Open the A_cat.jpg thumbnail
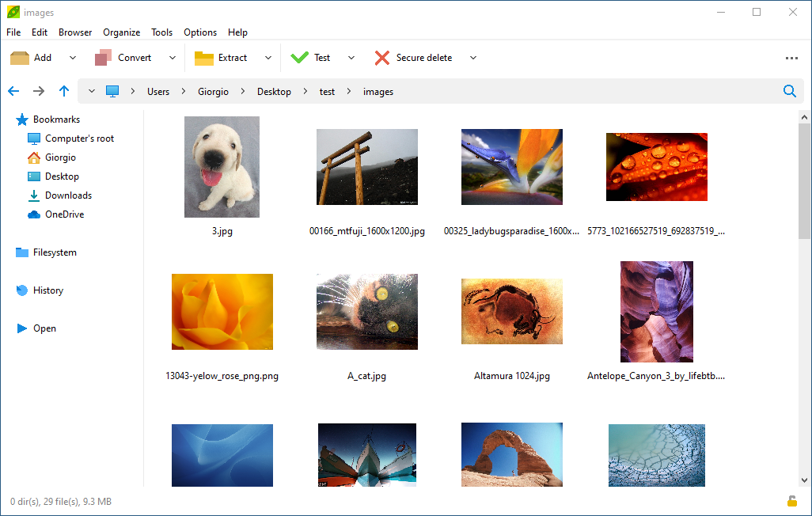812x516 pixels. point(366,311)
